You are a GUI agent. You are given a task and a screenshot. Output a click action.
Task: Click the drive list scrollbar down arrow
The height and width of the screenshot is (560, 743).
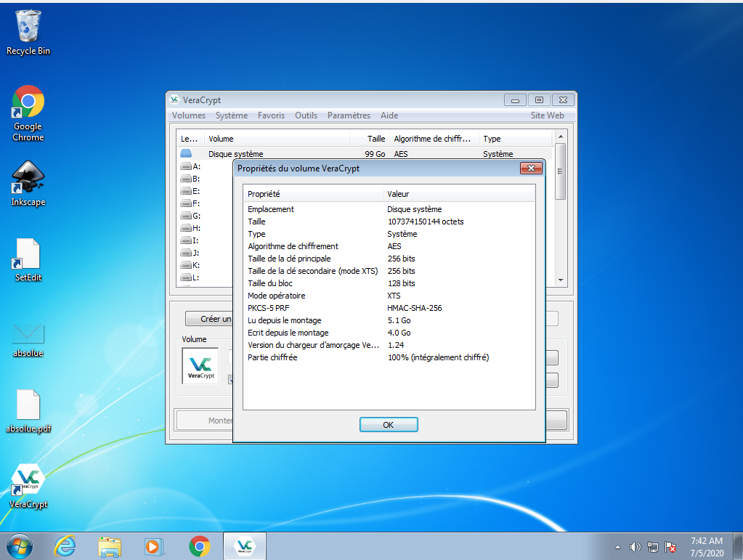coord(560,280)
